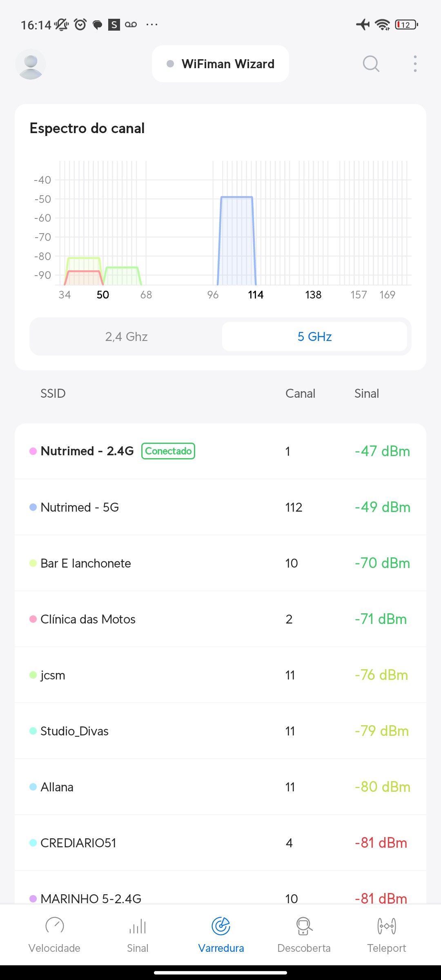Open the Descoberta discovery tab
The height and width of the screenshot is (980, 441).
pyautogui.click(x=304, y=933)
